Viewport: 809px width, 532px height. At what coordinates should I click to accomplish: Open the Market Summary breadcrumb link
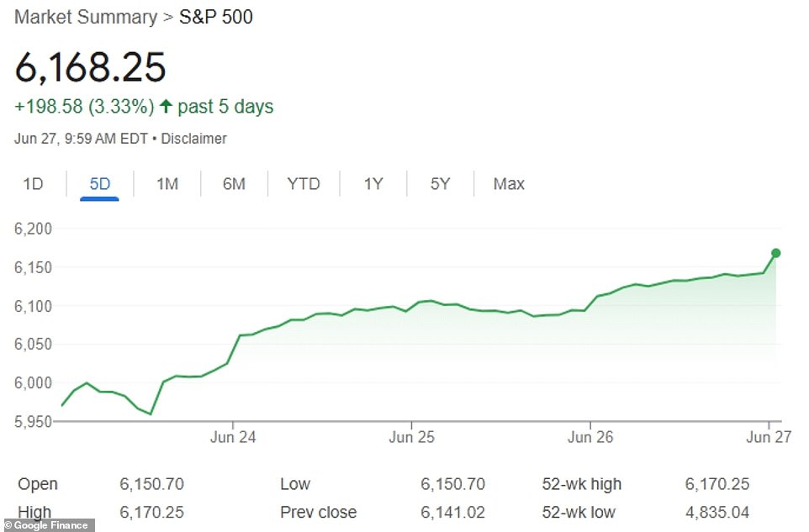click(82, 17)
